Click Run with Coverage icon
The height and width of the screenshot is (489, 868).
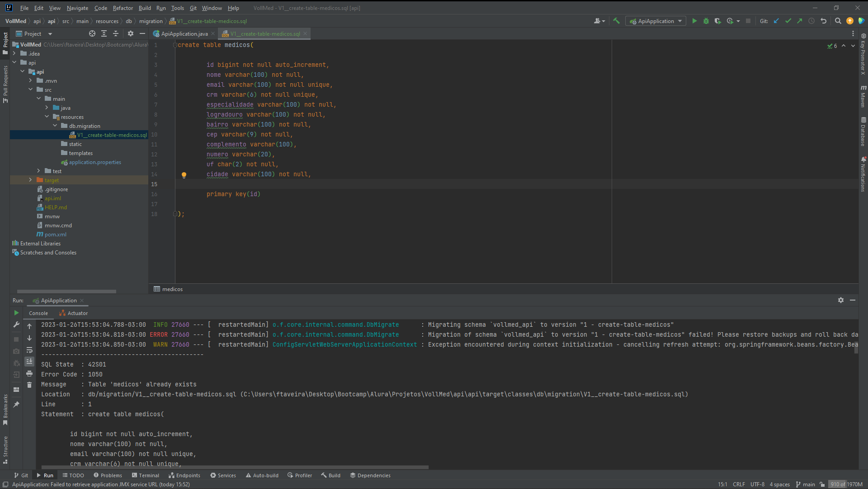717,21
